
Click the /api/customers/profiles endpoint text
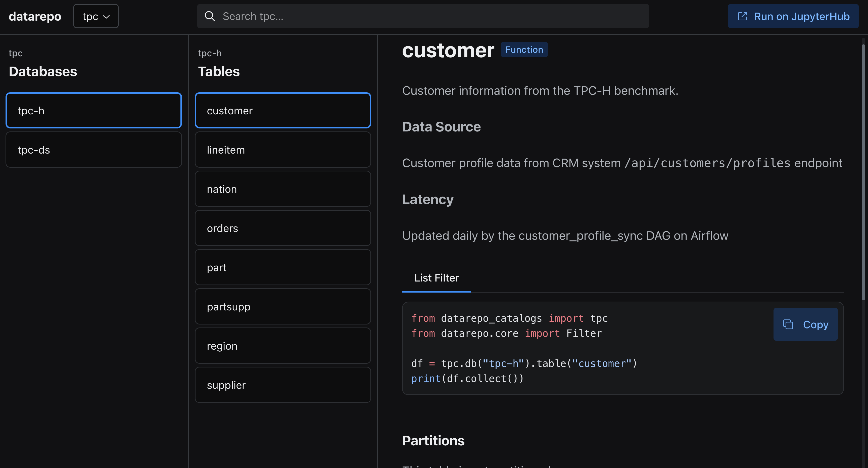click(x=707, y=163)
